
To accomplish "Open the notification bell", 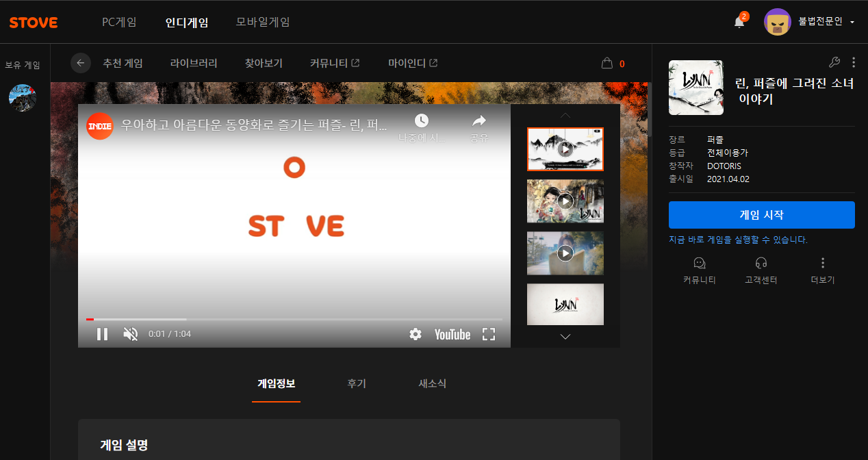I will 739,22.
